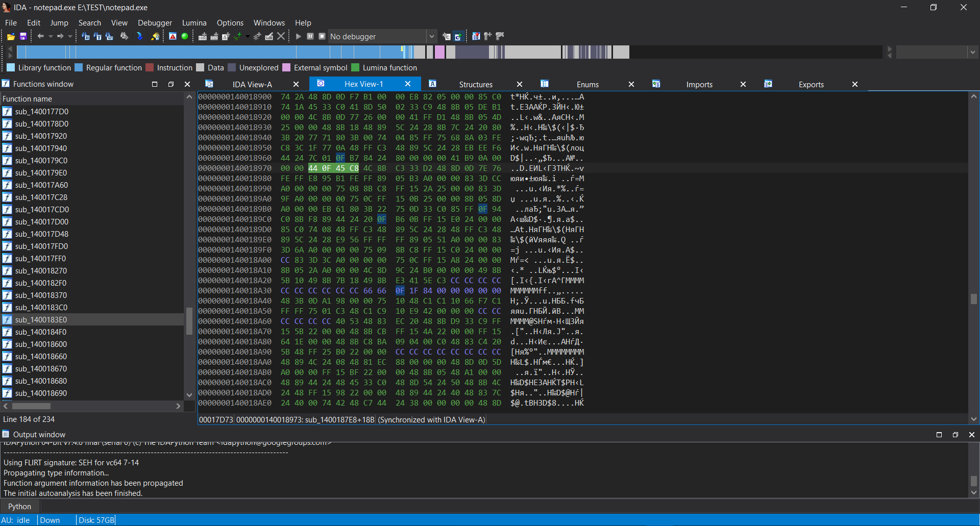Float the Functions window panel

click(x=171, y=84)
